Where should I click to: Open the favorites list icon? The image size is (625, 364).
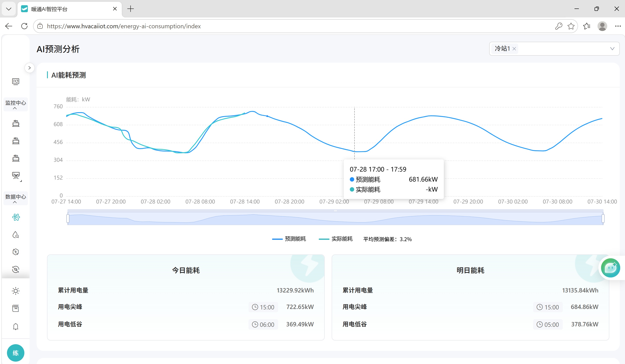pyautogui.click(x=587, y=26)
